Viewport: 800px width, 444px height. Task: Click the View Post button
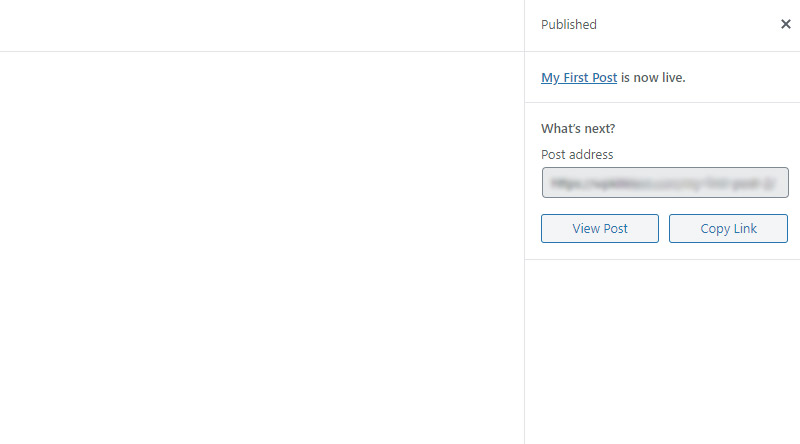coord(600,229)
